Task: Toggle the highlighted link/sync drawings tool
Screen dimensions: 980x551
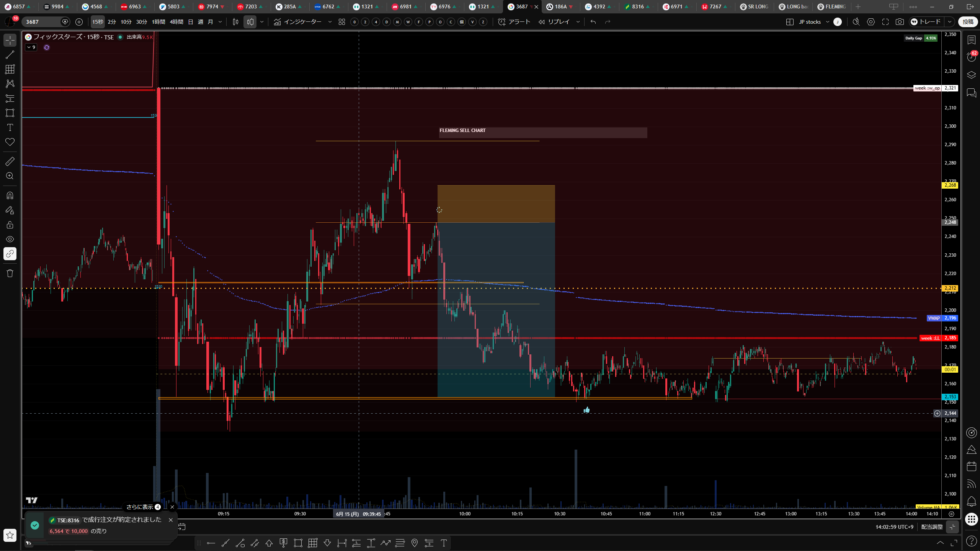Action: (x=10, y=254)
